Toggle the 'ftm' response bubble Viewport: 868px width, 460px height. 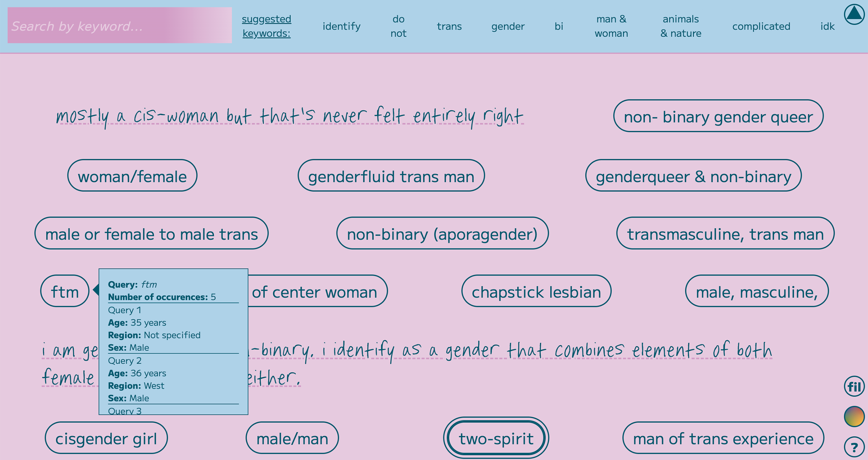65,291
